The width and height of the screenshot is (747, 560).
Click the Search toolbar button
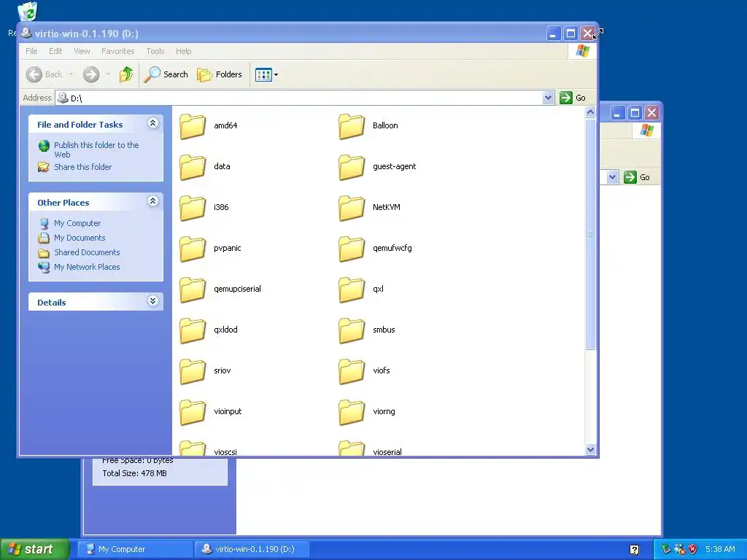click(166, 74)
